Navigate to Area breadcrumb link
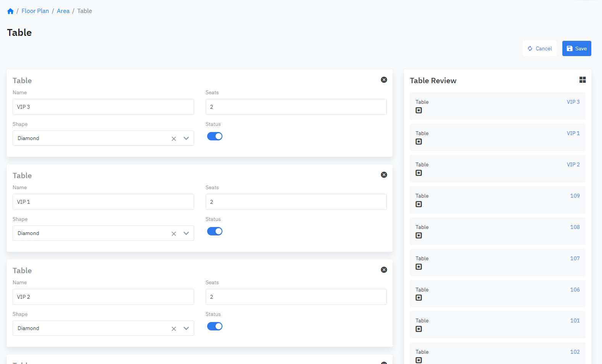602x364 pixels. [x=63, y=11]
